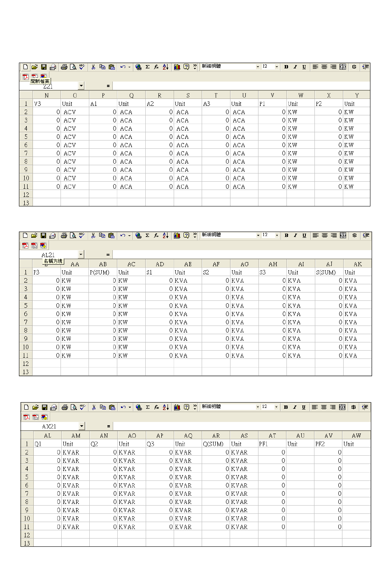
Task: Click Undo arrow in Z21 spreadsheet
Action: coord(123,67)
